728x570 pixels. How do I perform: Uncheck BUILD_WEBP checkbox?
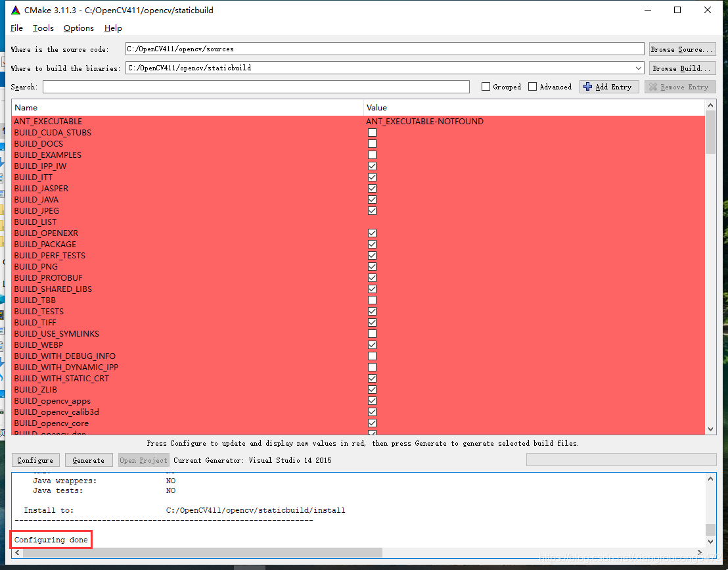372,344
